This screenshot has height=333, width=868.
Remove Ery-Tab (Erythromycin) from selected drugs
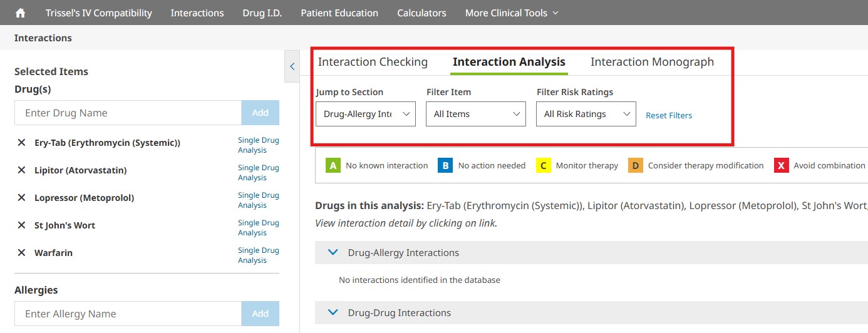pyautogui.click(x=21, y=143)
